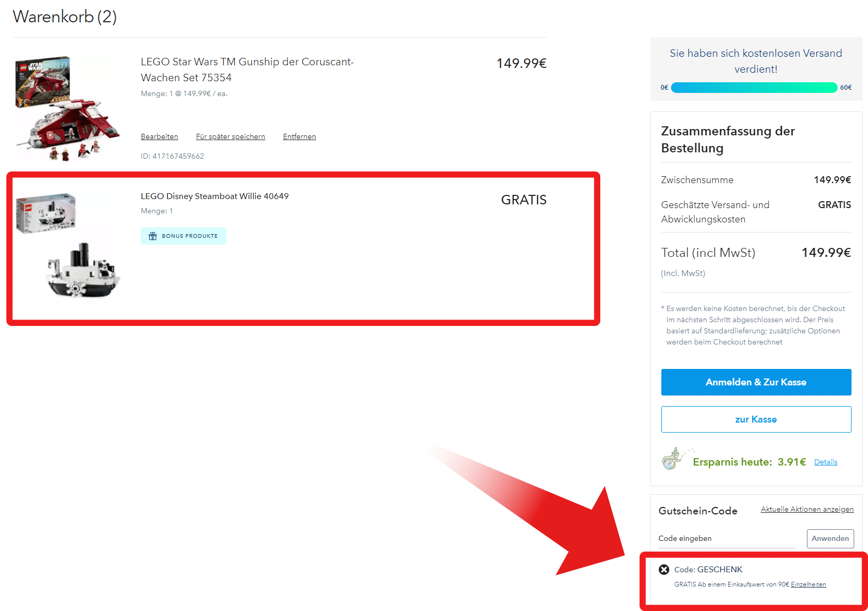Save Gunship set with Für später speichern
Screen dimensions: 868x611
click(x=231, y=136)
